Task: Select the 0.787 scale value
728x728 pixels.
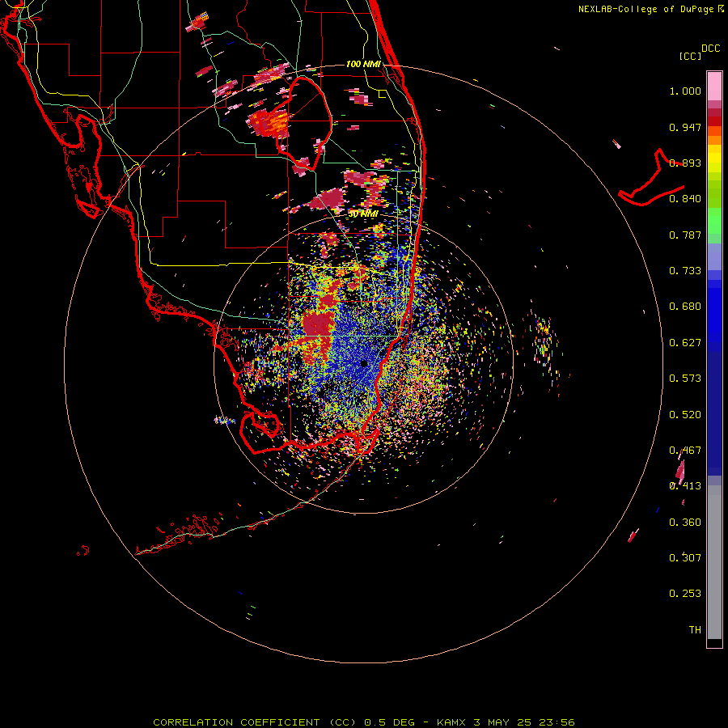Action: [x=685, y=235]
